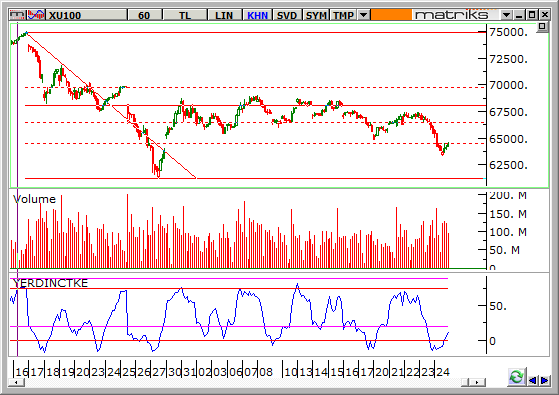Click date label 08 on time axis
Viewport: 559px width, 395px height.
point(266,372)
